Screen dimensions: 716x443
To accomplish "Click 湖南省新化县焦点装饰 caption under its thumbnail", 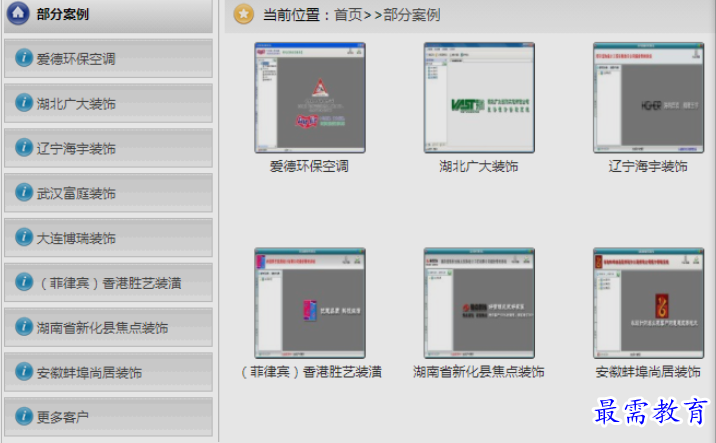I will (x=479, y=372).
